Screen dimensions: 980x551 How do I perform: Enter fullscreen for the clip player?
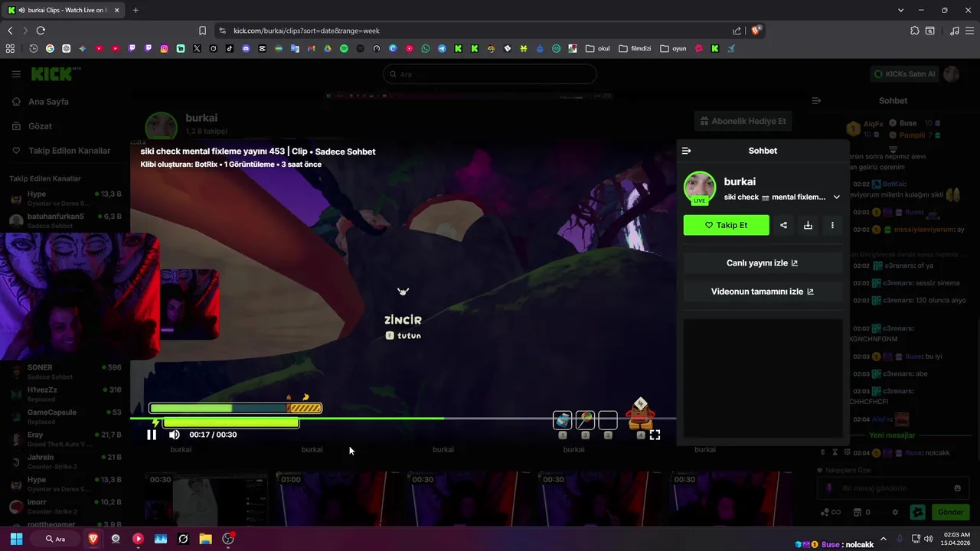655,435
